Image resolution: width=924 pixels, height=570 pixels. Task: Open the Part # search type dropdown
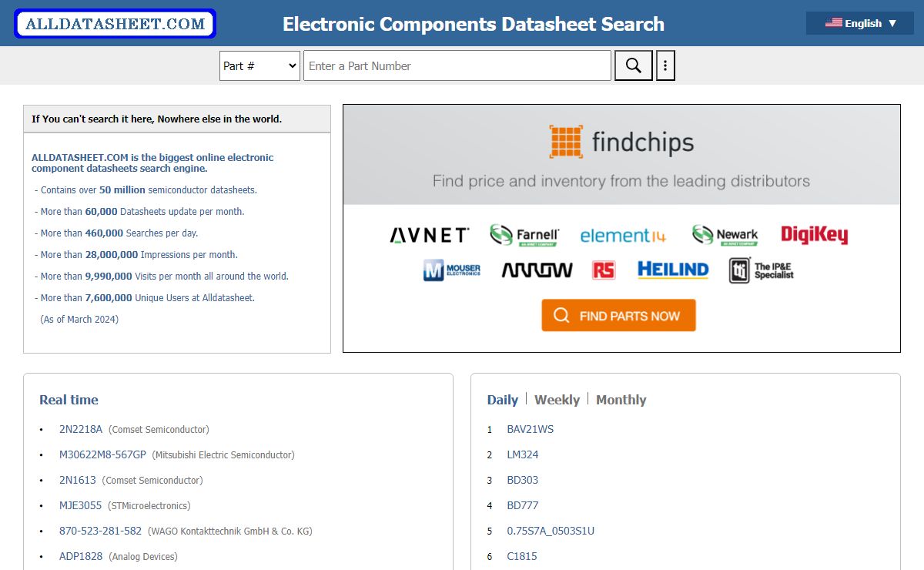pyautogui.click(x=259, y=65)
